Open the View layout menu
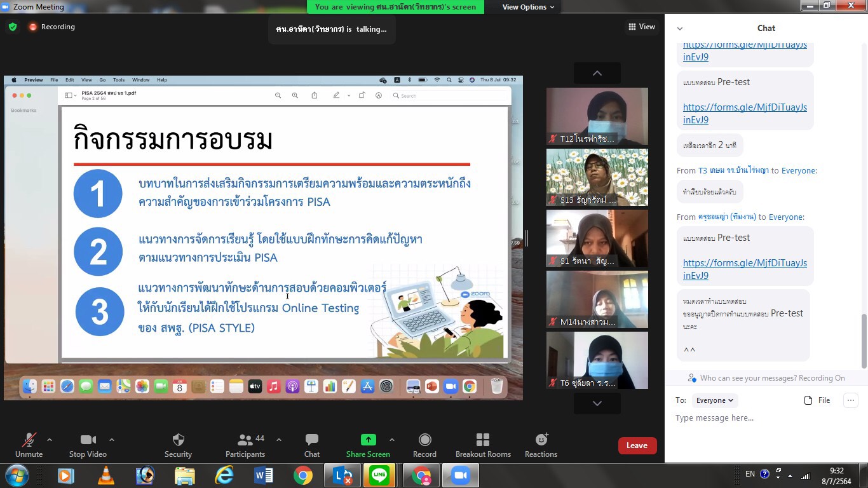 click(642, 27)
